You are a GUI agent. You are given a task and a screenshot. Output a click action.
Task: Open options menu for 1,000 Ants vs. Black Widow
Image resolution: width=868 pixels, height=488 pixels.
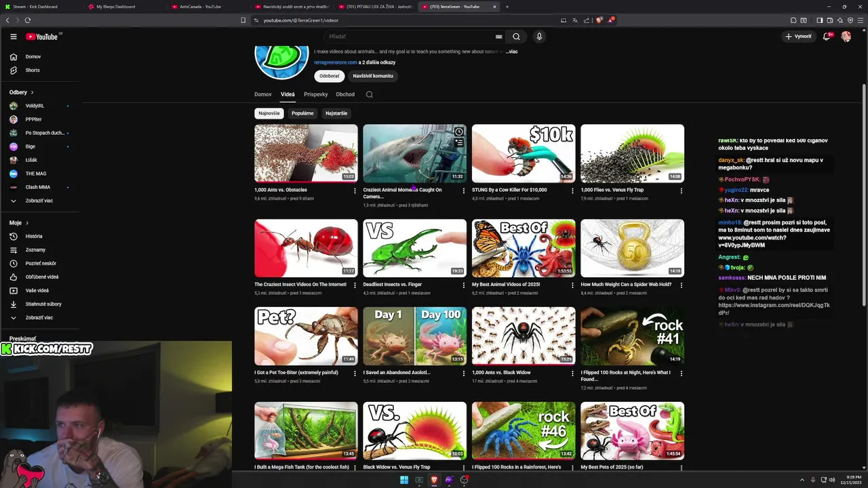click(x=572, y=373)
